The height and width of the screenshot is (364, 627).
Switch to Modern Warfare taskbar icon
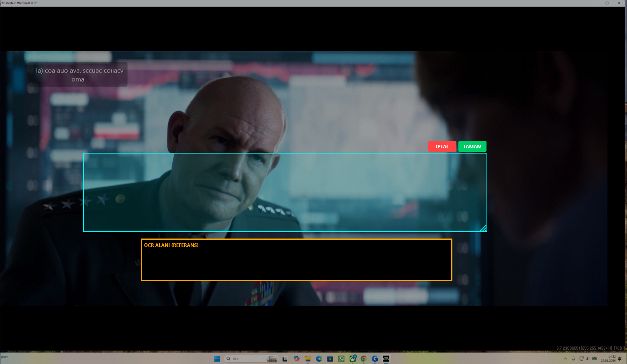(386, 359)
